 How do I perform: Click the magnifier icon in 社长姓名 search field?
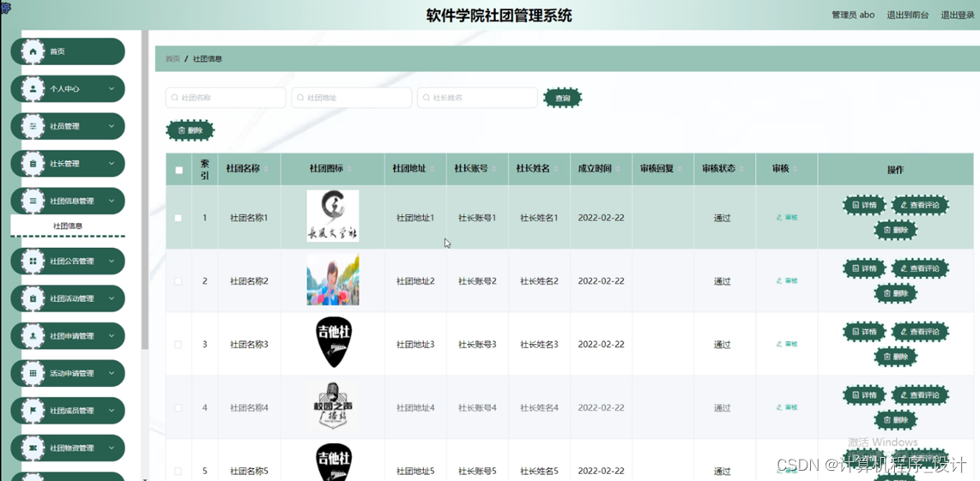click(426, 98)
